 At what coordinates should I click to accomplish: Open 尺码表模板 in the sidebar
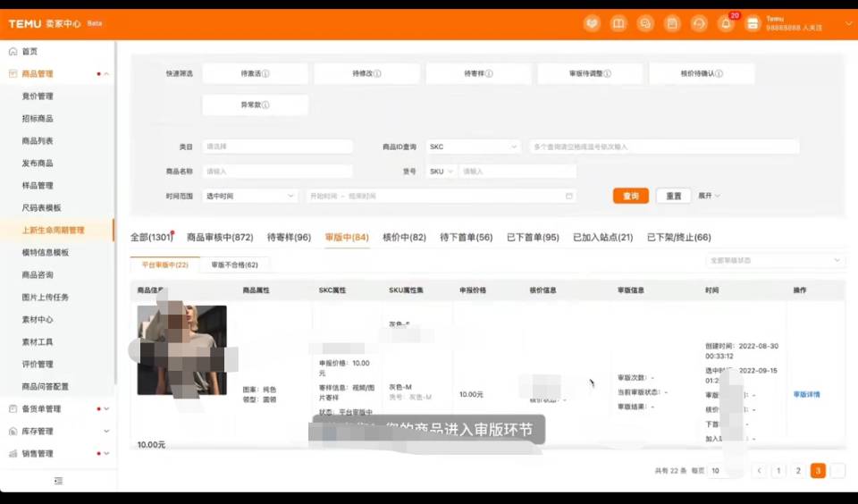point(42,208)
